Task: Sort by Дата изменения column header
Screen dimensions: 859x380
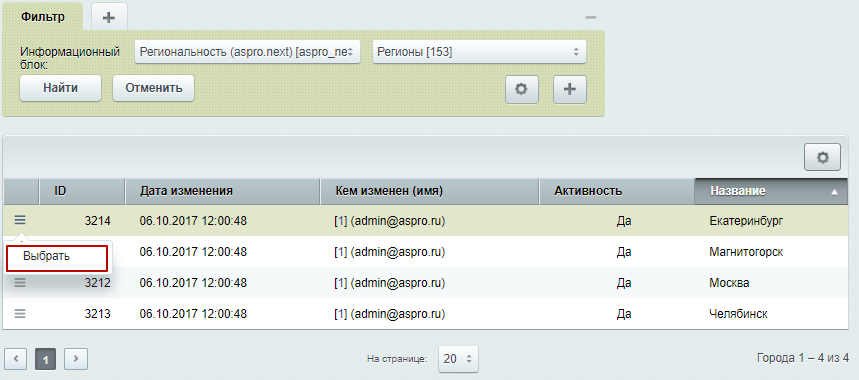Action: point(223,191)
